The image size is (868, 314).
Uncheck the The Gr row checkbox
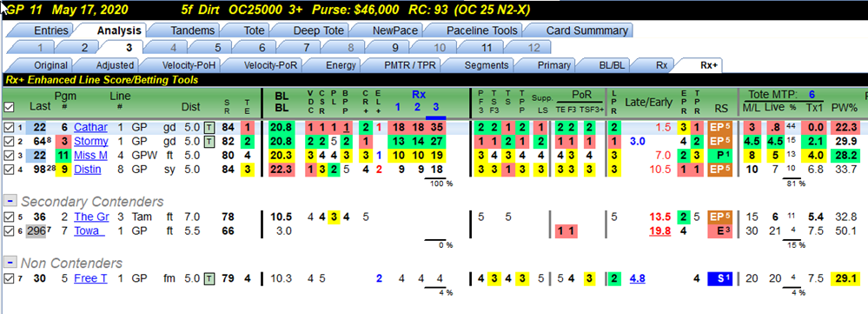[x=9, y=217]
